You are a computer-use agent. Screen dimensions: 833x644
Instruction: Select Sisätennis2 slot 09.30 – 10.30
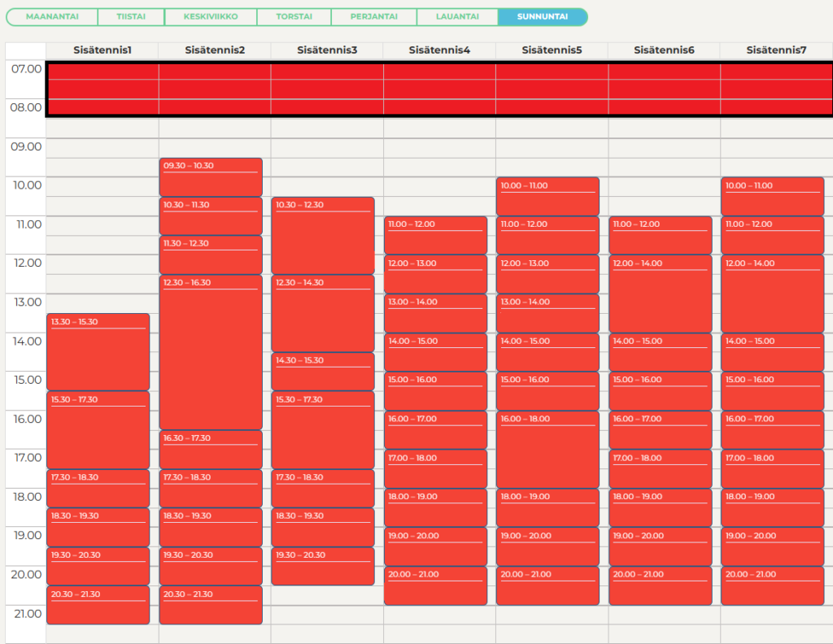[211, 177]
